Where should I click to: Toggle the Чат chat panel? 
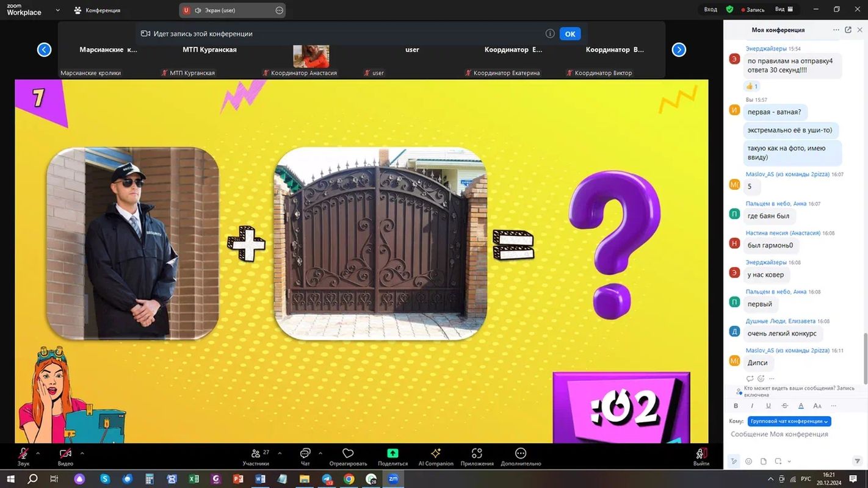(x=305, y=456)
